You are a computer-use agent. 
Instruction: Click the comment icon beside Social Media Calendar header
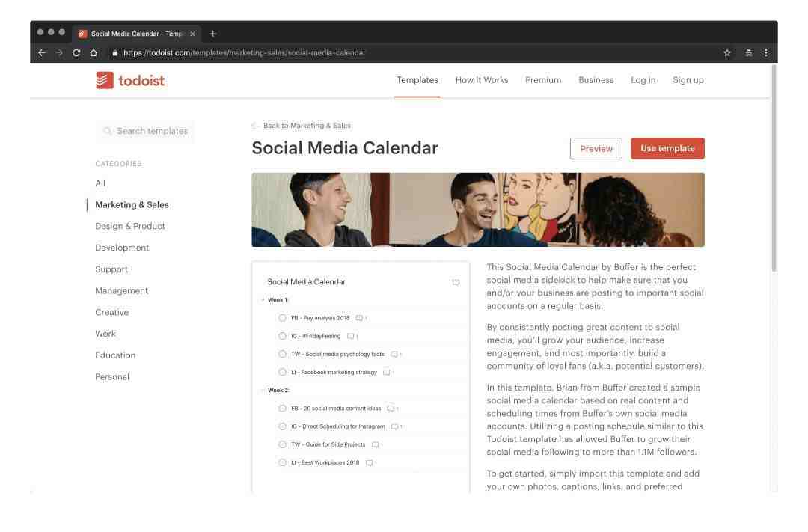click(x=456, y=282)
